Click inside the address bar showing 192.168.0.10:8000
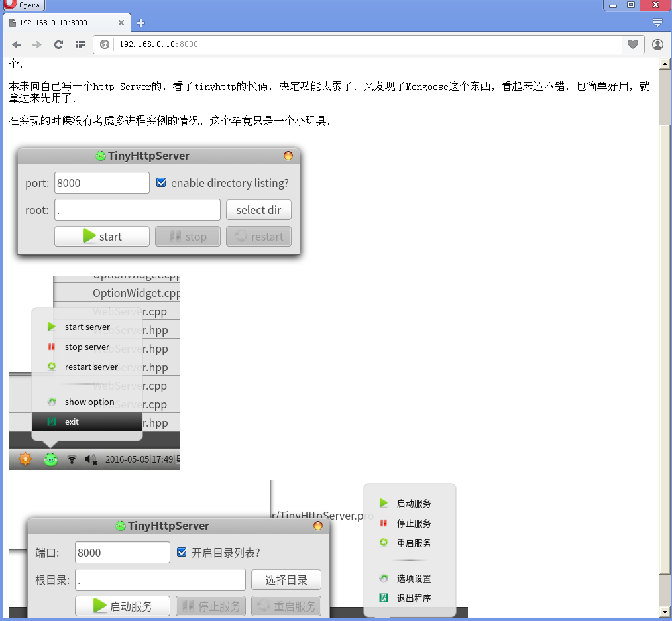 [x=265, y=44]
